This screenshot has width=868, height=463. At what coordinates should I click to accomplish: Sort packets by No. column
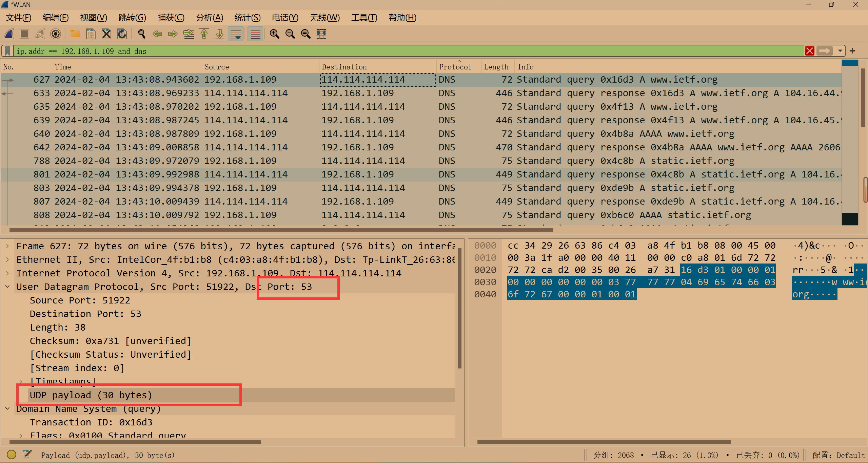(26, 67)
